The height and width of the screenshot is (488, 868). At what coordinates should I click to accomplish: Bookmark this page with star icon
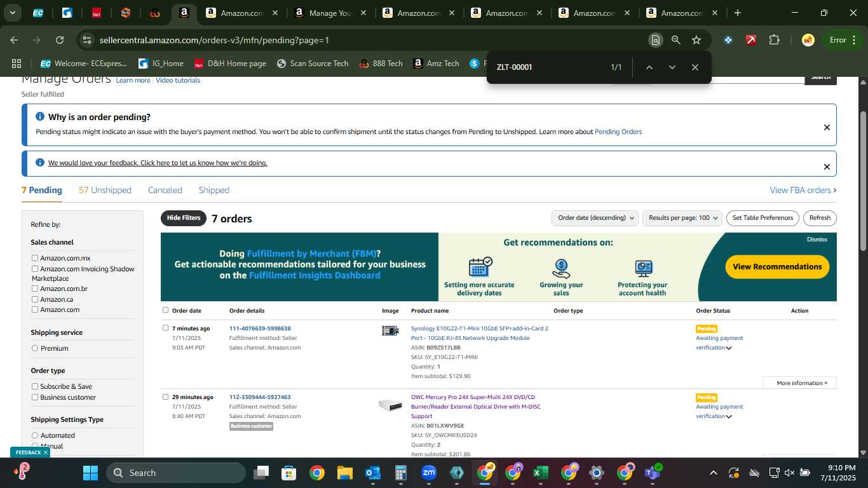pos(696,40)
